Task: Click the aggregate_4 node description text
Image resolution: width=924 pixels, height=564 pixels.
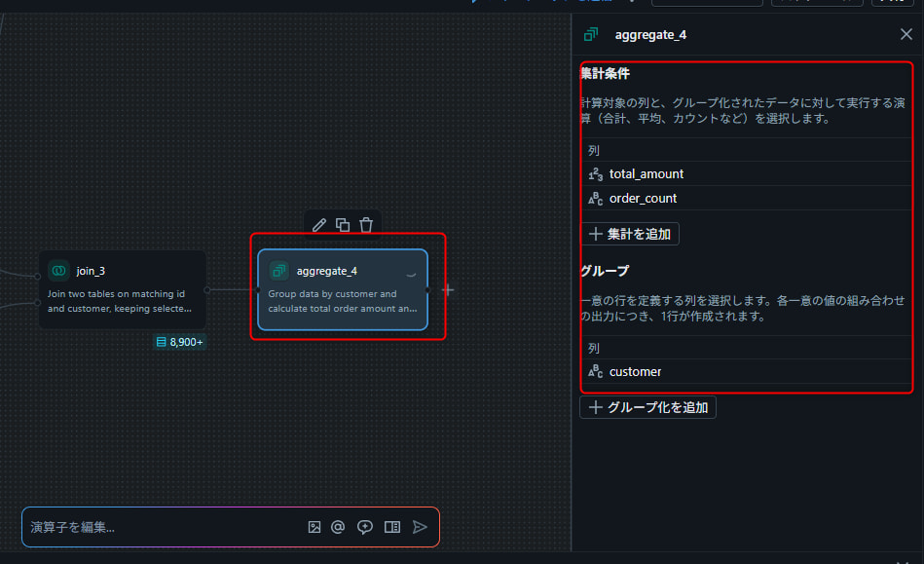Action: (x=343, y=301)
